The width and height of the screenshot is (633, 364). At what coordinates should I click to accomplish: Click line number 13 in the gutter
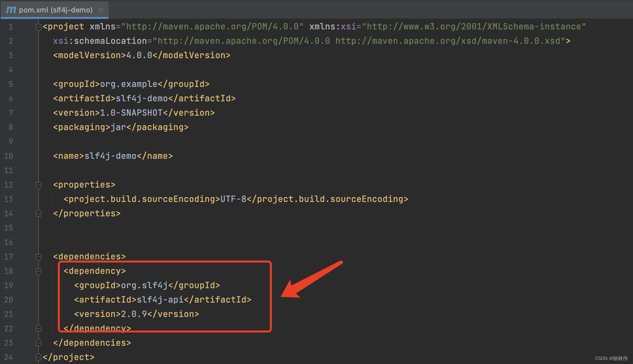point(9,199)
